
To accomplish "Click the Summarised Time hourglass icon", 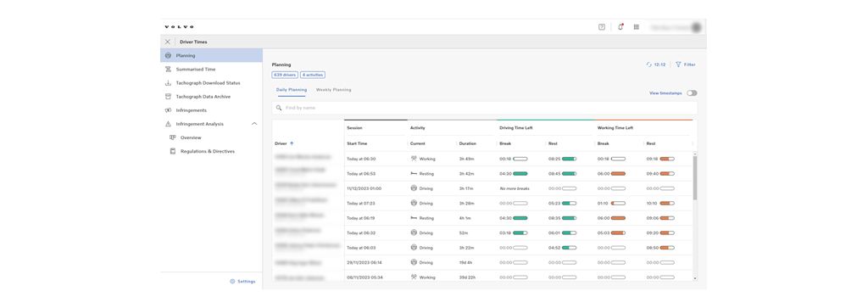I will pyautogui.click(x=169, y=70).
